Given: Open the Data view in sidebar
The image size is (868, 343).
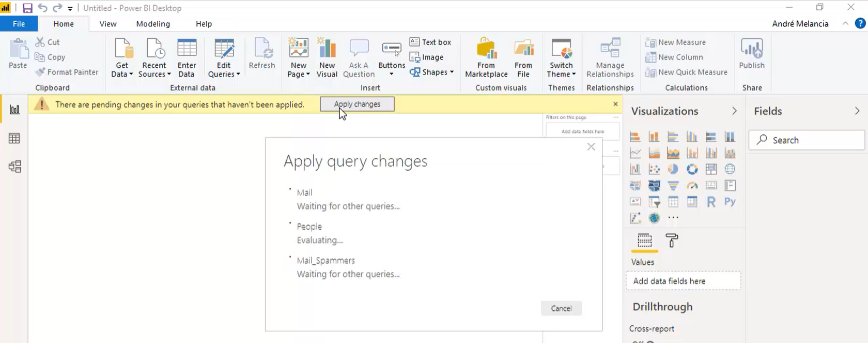Looking at the screenshot, I should pos(14,138).
